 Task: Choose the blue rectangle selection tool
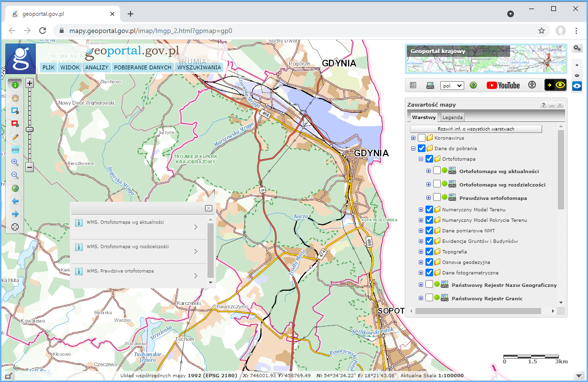(15, 110)
